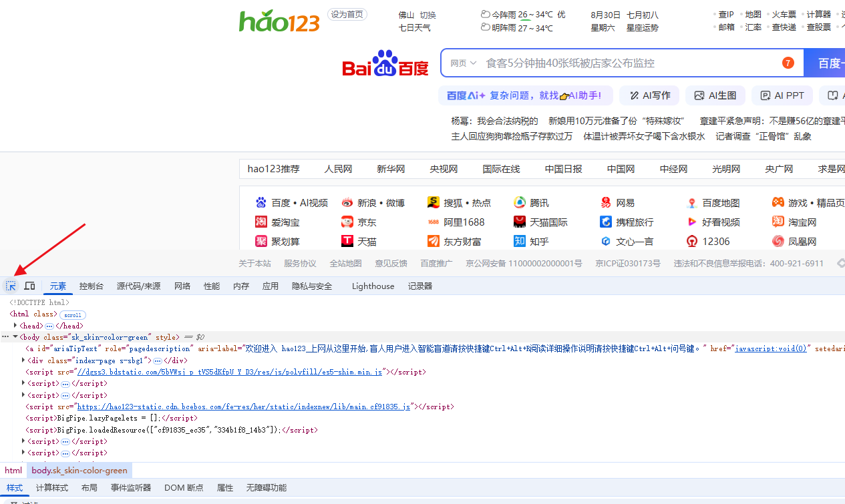
Task: Click the 百度 paw icon site link
Action: (x=261, y=203)
